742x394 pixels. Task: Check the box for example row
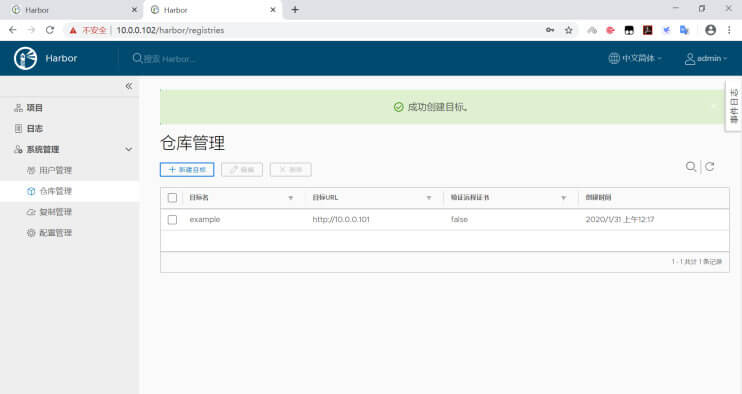tap(172, 220)
